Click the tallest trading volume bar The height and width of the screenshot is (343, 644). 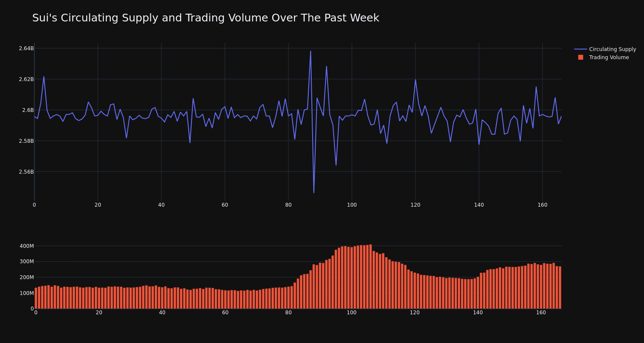371,277
